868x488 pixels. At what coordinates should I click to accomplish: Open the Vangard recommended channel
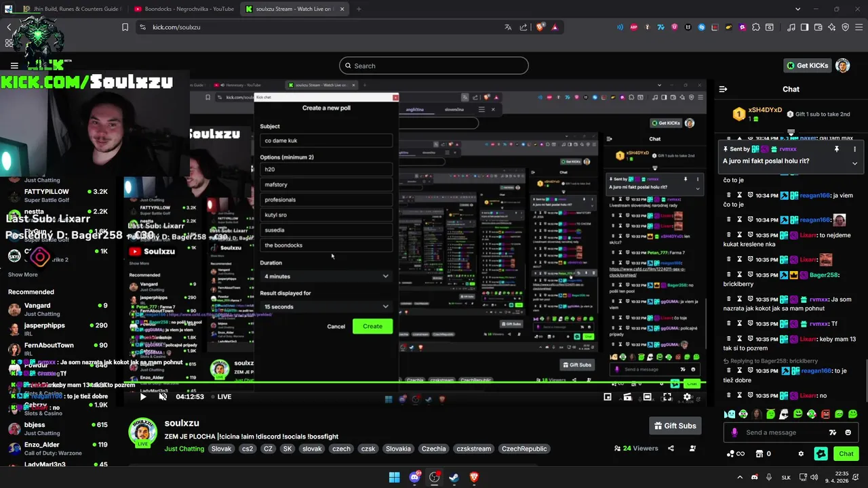61,309
